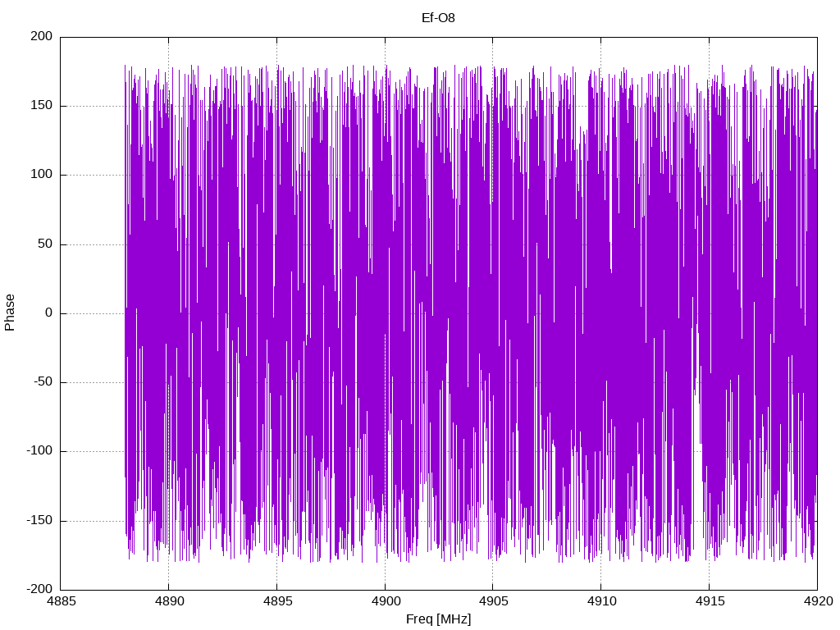
Task: Click the y-axis tick label 50
Action: click(x=46, y=244)
